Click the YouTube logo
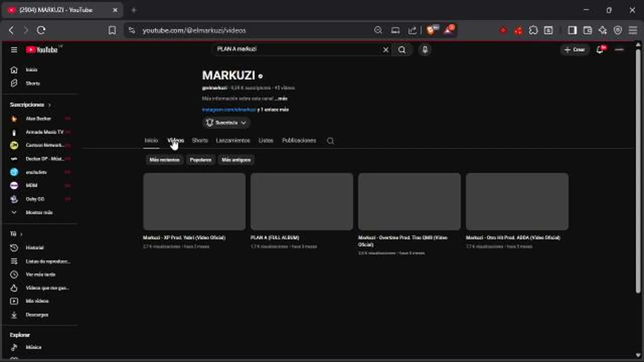Image resolution: width=644 pixels, height=362 pixels. [x=42, y=50]
